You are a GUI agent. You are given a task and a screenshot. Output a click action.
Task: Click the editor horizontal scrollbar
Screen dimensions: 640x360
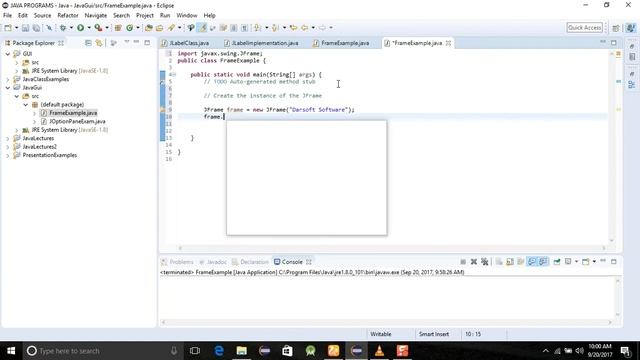391,248
